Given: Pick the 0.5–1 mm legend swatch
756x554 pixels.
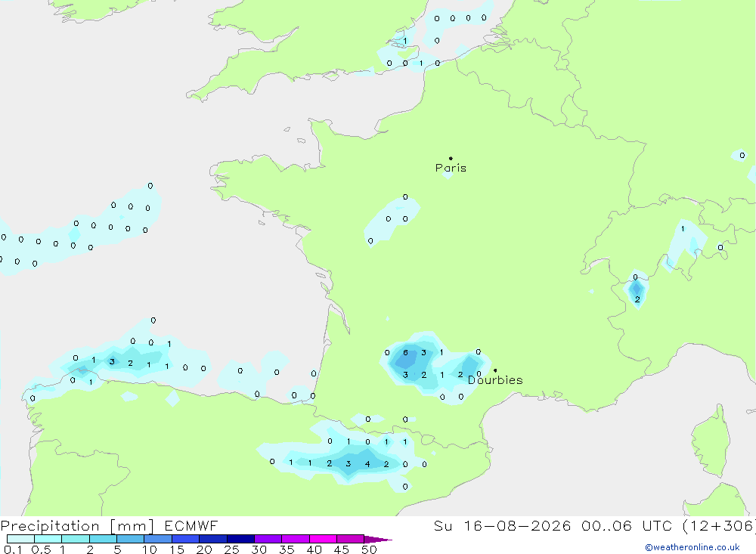Looking at the screenshot, I should [x=48, y=539].
